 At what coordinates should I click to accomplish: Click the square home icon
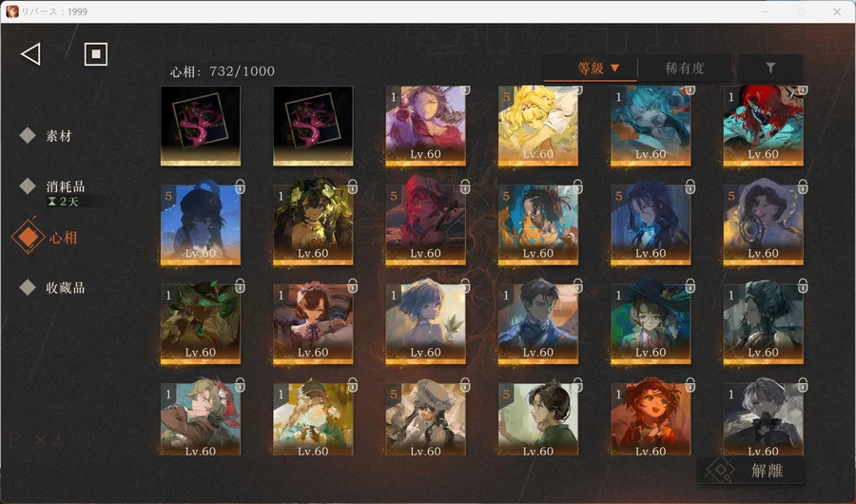(95, 54)
